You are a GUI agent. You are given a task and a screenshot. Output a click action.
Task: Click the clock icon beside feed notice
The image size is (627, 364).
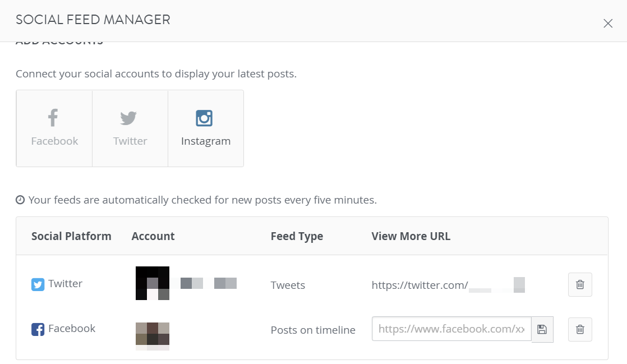20,200
